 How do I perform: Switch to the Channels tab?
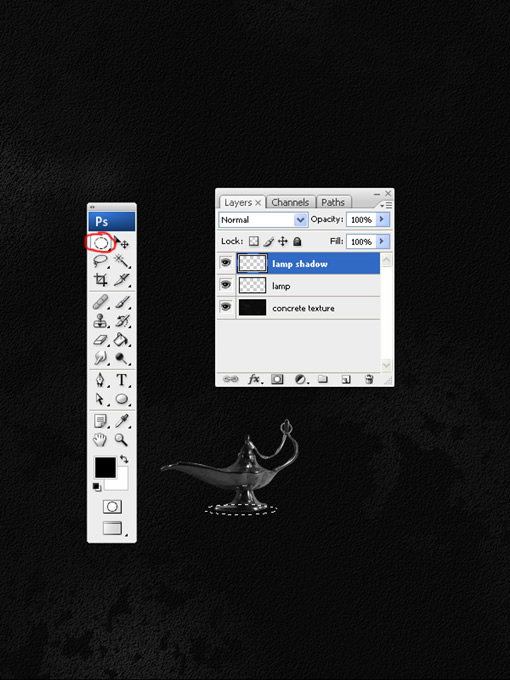(x=290, y=203)
